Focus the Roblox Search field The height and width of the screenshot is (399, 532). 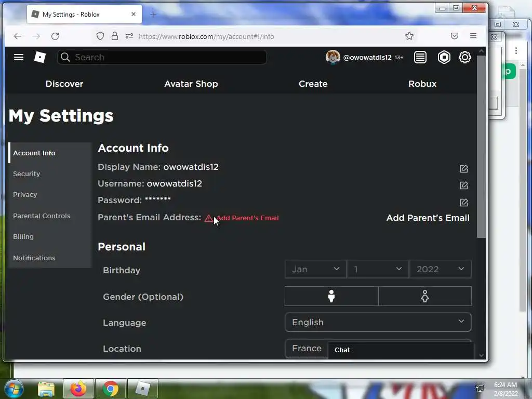(x=162, y=57)
